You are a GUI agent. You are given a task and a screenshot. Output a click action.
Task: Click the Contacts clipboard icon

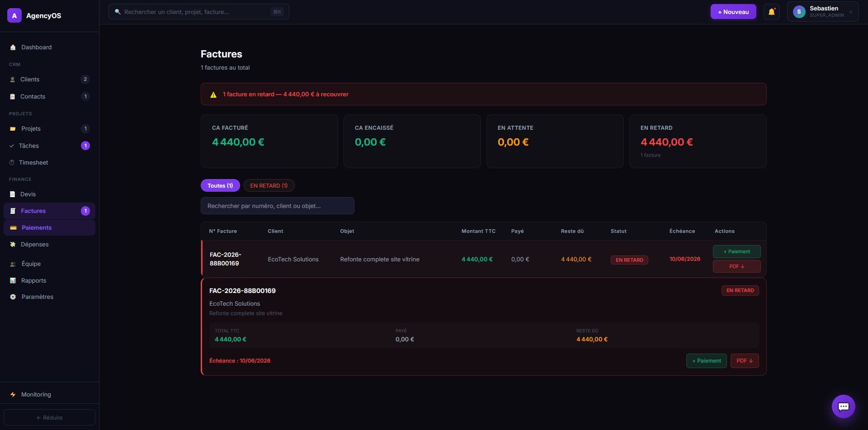point(13,96)
